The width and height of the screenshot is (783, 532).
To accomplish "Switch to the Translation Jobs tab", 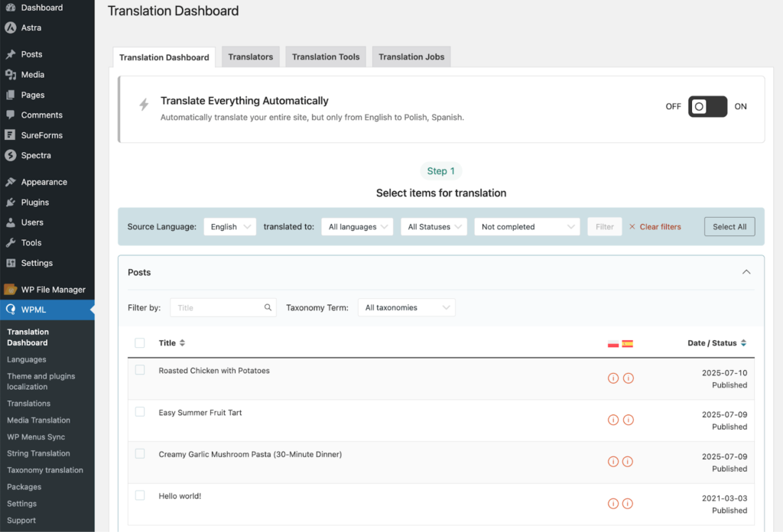I will [411, 57].
